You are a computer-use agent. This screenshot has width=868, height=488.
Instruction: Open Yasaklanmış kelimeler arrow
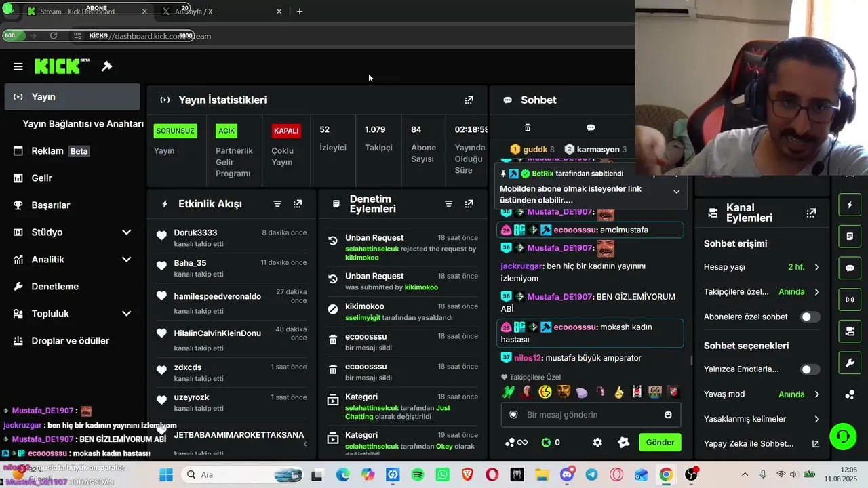click(817, 419)
